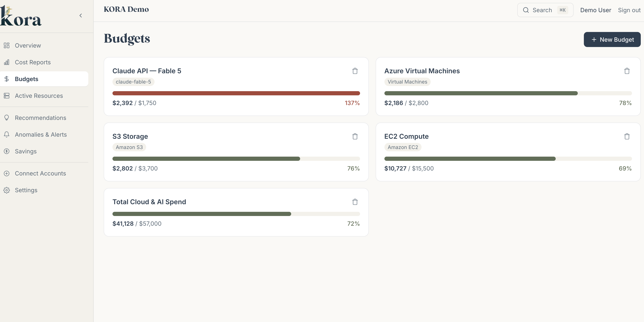This screenshot has width=644, height=322.
Task: Click trash icon on S3 Storage card
Action: 355,136
